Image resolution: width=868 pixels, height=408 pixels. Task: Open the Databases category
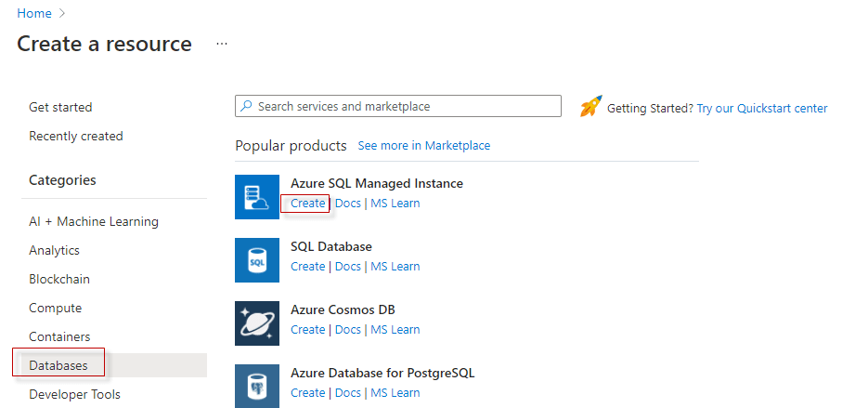point(58,365)
